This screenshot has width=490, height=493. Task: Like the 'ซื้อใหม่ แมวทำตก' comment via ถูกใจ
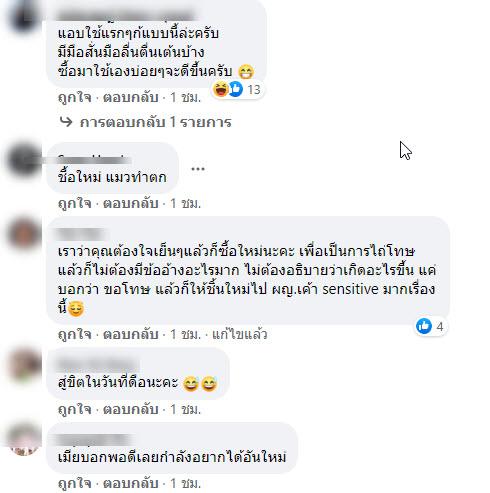(x=75, y=203)
